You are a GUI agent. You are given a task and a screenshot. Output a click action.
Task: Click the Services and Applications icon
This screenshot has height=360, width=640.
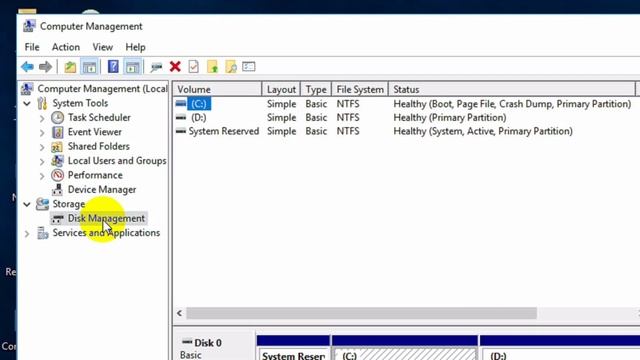tap(42, 233)
